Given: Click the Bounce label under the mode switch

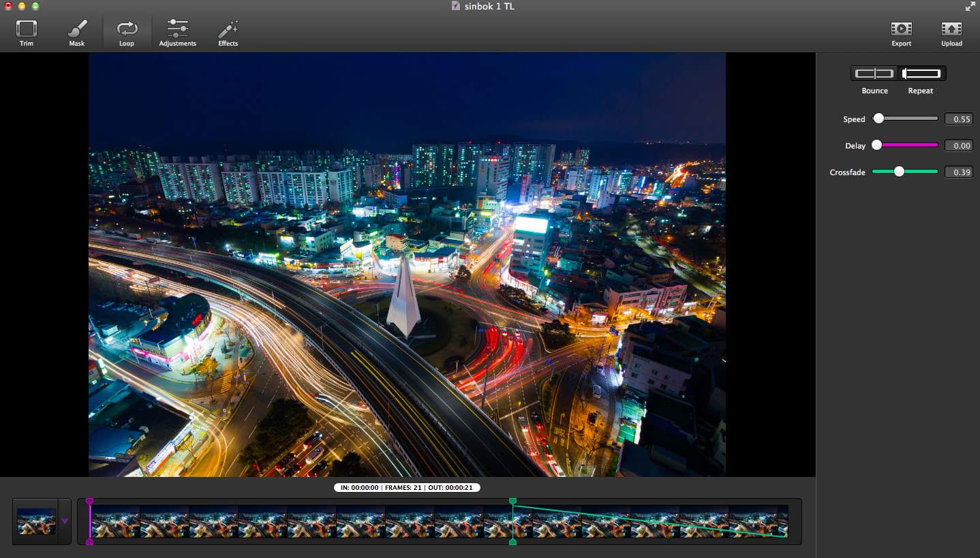Looking at the screenshot, I should (874, 91).
